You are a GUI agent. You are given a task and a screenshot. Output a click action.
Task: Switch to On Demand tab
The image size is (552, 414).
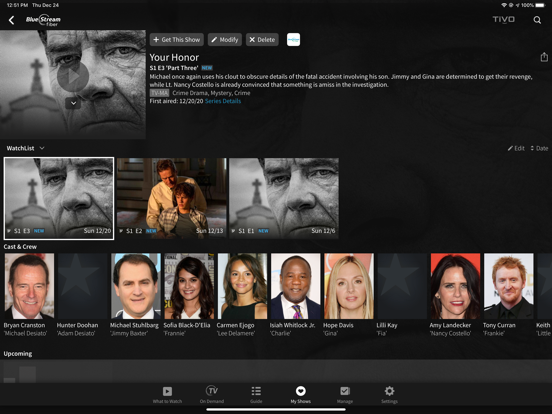(x=212, y=395)
